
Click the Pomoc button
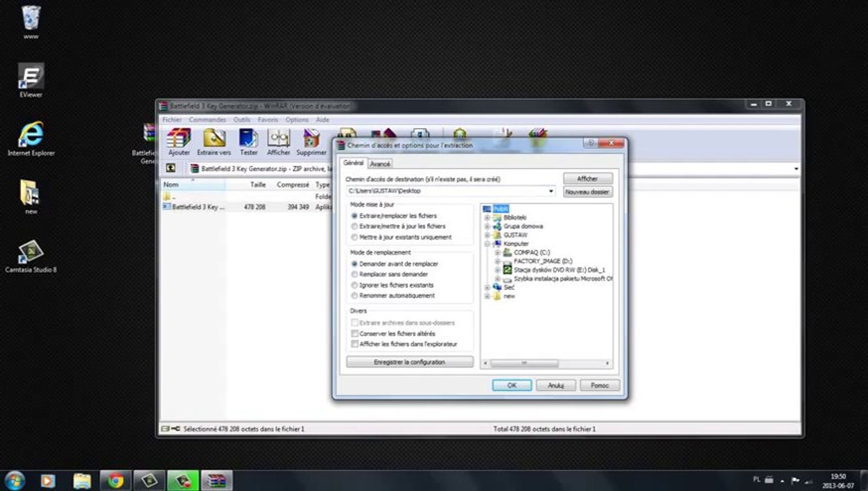[600, 385]
